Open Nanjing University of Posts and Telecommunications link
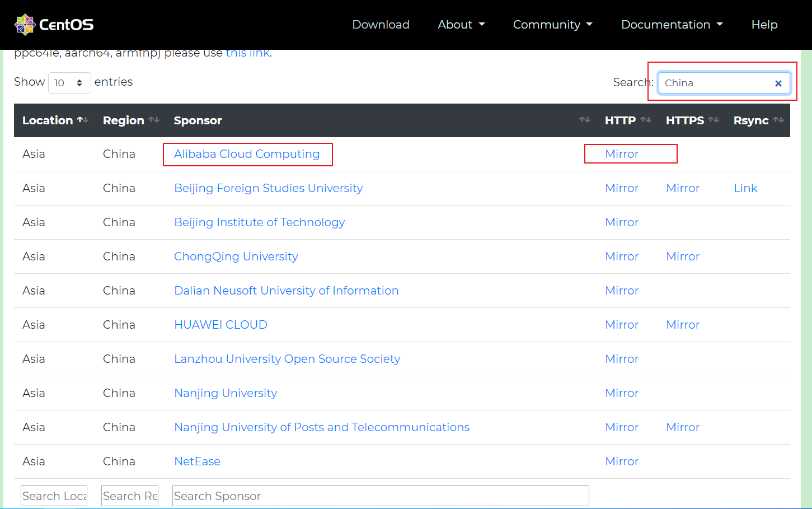The height and width of the screenshot is (509, 812). [x=322, y=427]
